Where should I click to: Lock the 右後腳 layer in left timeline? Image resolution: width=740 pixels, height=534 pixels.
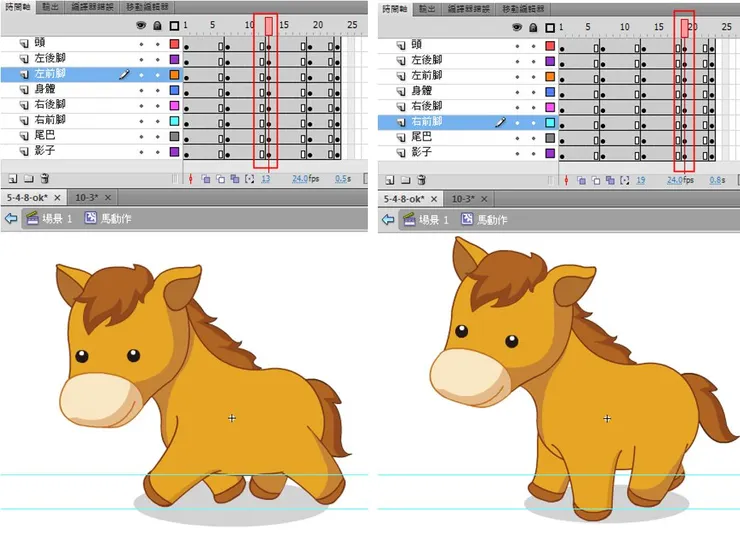[158, 106]
